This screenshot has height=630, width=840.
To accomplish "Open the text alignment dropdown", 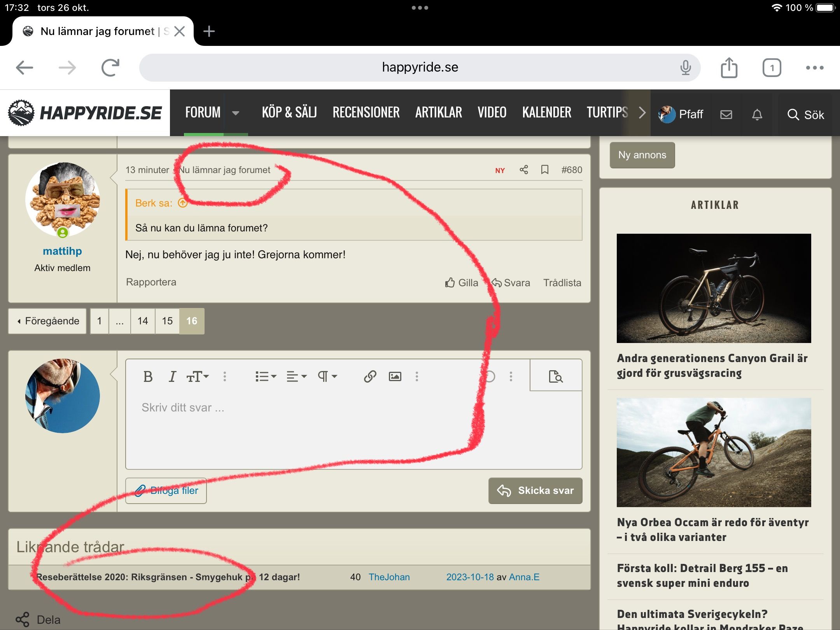I will pyautogui.click(x=296, y=376).
